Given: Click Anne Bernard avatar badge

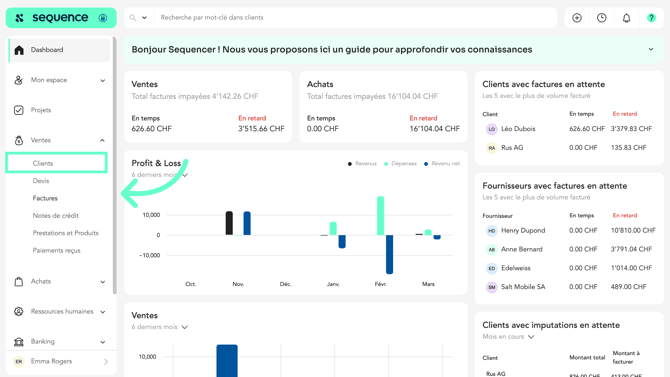Looking at the screenshot, I should tap(492, 250).
